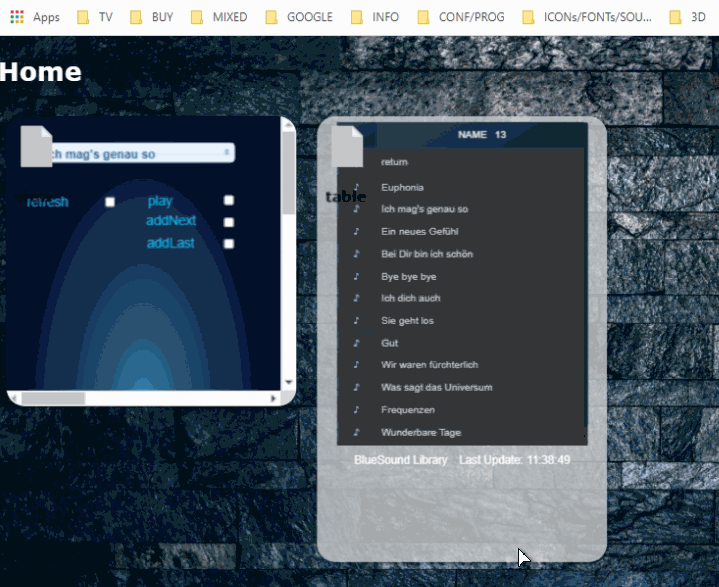Screen dimensions: 719x587
Task: Click the music note beside Ein neues Gefühl
Action: click(356, 232)
